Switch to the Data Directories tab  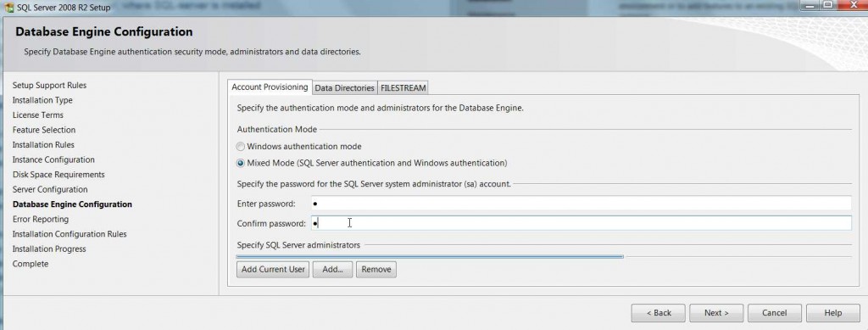[x=344, y=88]
